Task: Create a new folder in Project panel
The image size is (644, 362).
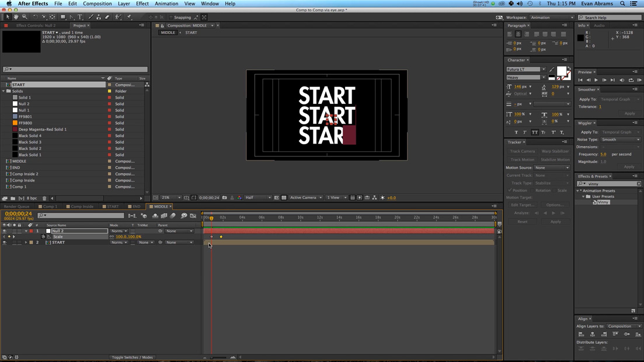Action: point(13,199)
